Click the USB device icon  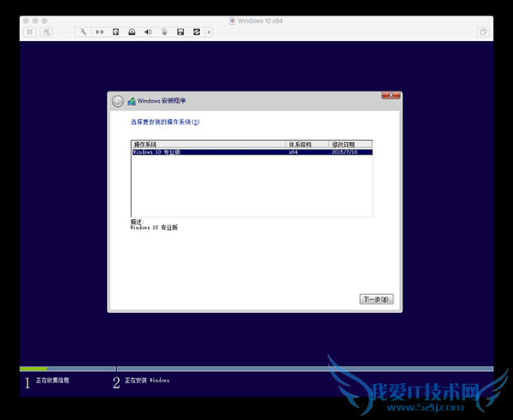(163, 32)
